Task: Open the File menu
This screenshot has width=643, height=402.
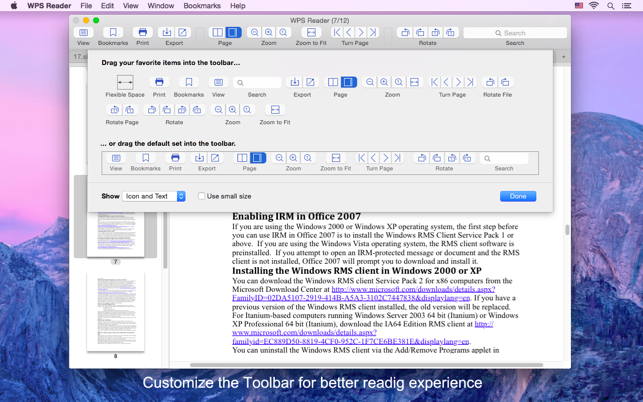Action: (x=86, y=6)
